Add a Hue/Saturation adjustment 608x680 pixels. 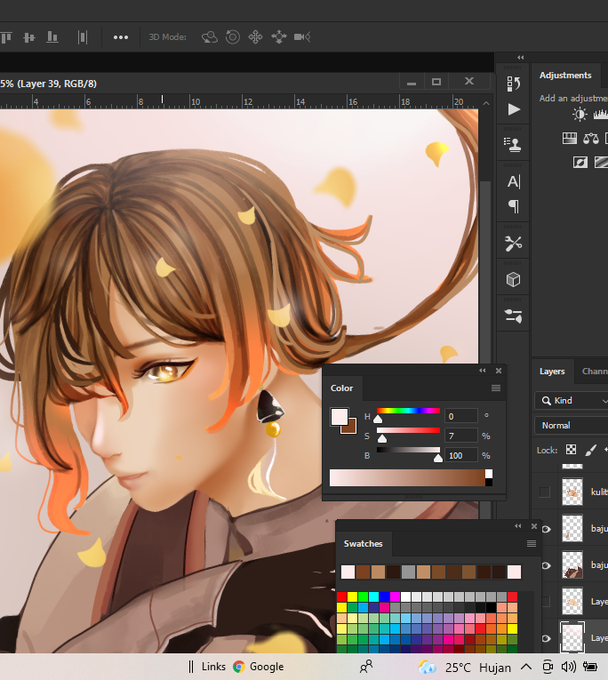(x=569, y=138)
